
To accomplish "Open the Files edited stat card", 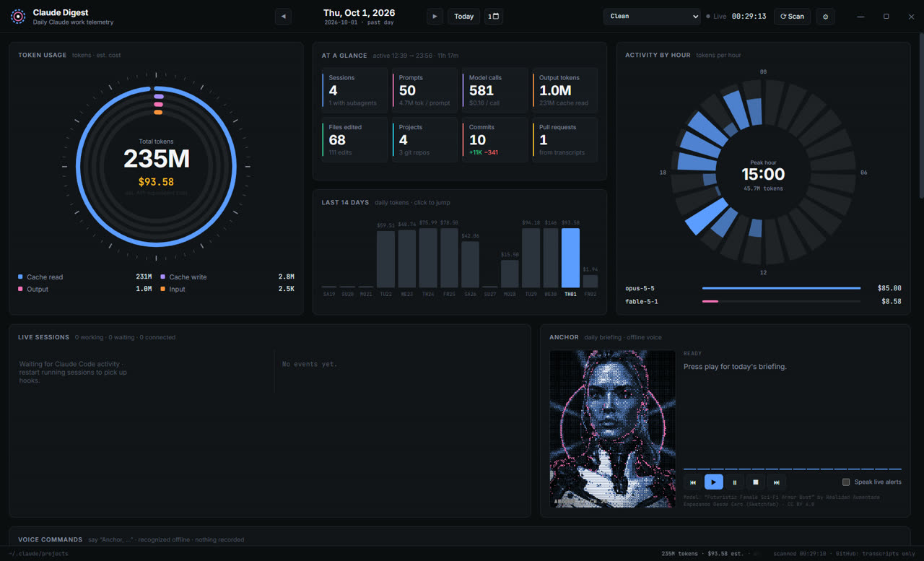I will (354, 139).
